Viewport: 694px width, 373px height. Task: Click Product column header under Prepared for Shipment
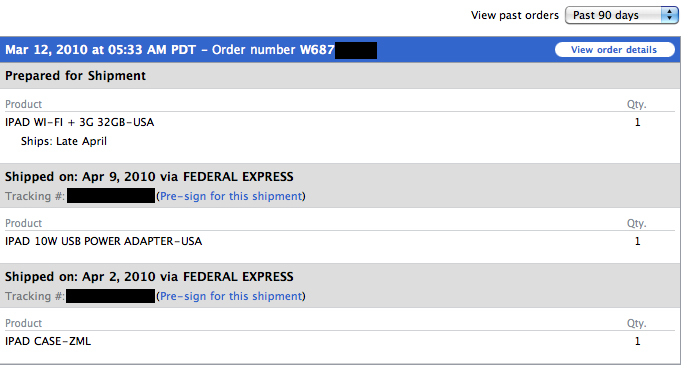pyautogui.click(x=23, y=104)
